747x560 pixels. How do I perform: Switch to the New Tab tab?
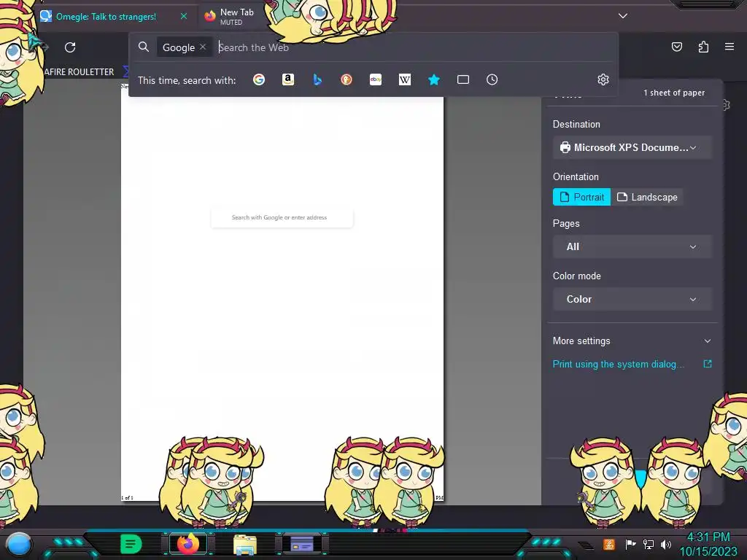(236, 16)
